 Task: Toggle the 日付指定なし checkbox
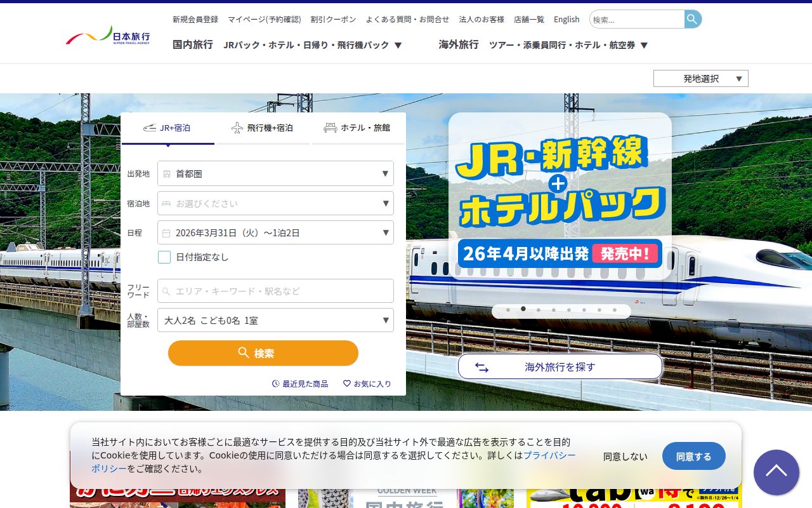click(164, 257)
